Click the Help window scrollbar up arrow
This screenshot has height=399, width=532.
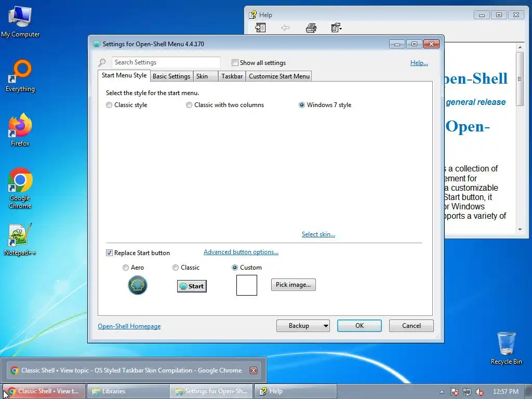click(x=520, y=47)
